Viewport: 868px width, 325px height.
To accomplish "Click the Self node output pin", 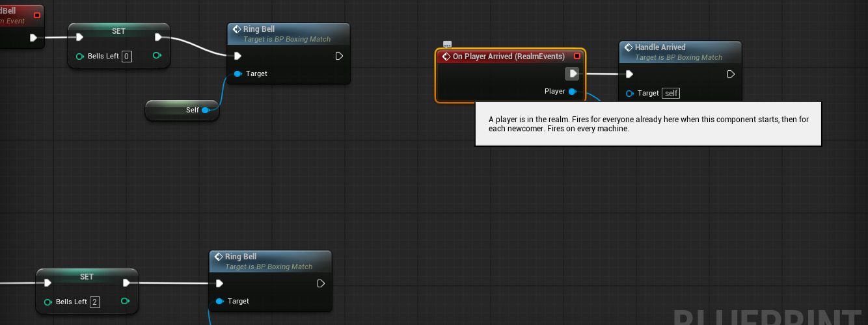I will coord(206,110).
